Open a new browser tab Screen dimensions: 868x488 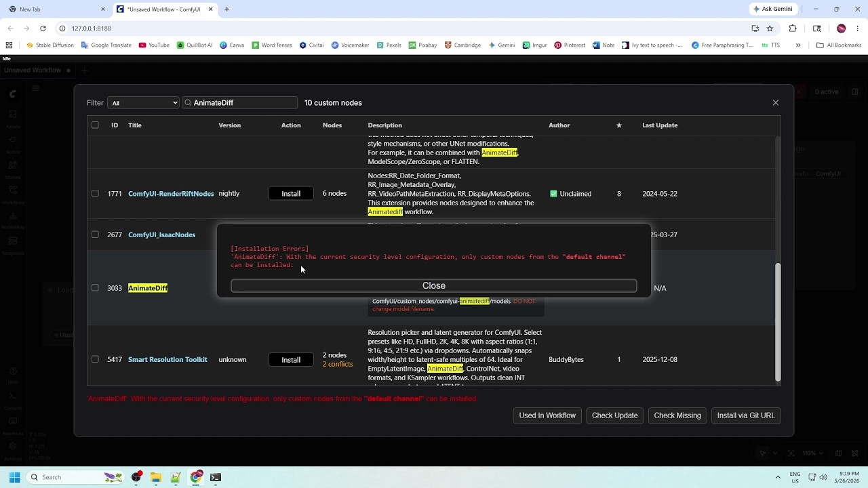tap(226, 9)
